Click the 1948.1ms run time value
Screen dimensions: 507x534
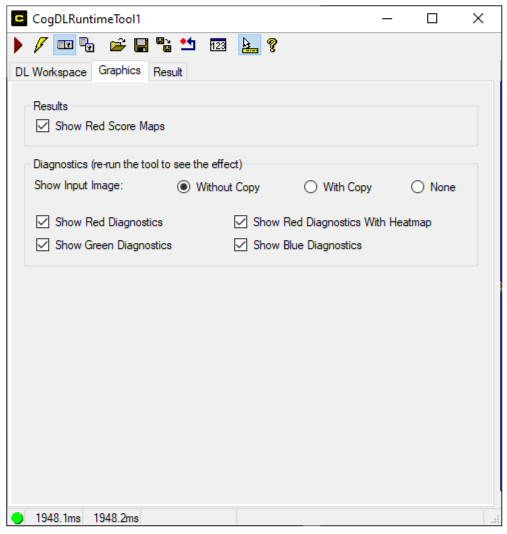pos(58,518)
